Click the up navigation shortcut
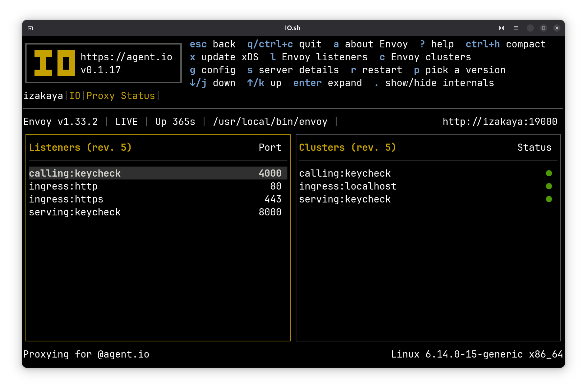 point(264,83)
